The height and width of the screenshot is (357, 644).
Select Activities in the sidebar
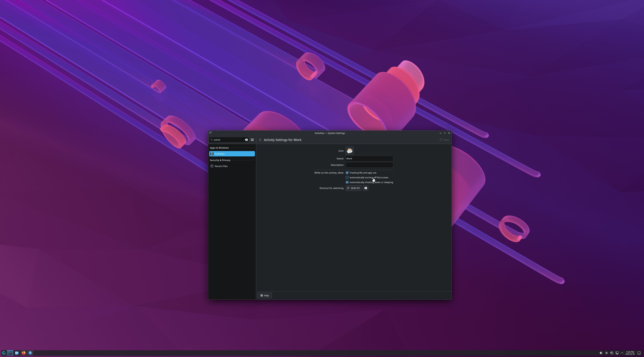pyautogui.click(x=232, y=154)
